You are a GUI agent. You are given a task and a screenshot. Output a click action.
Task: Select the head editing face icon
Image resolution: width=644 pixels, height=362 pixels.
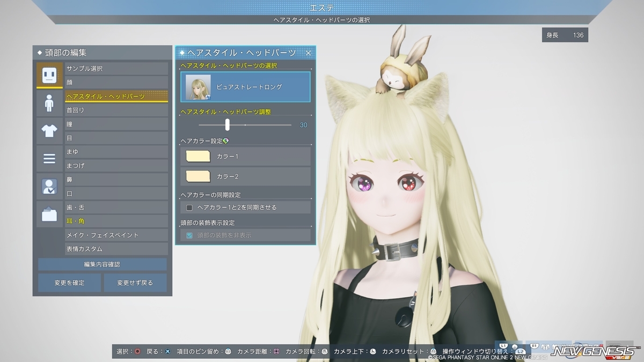(49, 75)
